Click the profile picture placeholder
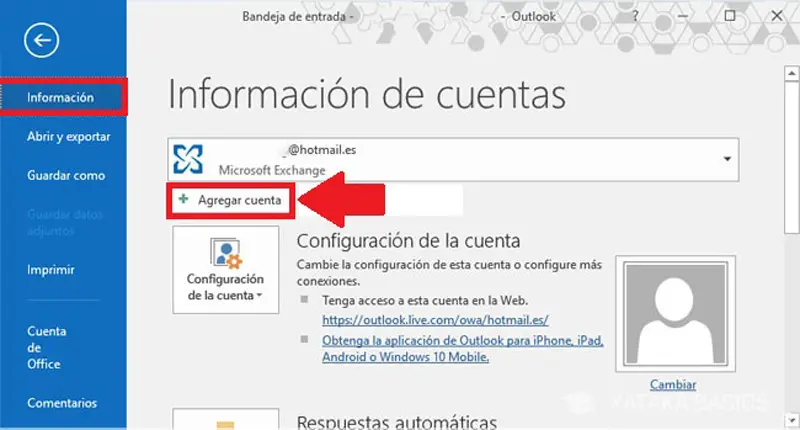 point(676,314)
